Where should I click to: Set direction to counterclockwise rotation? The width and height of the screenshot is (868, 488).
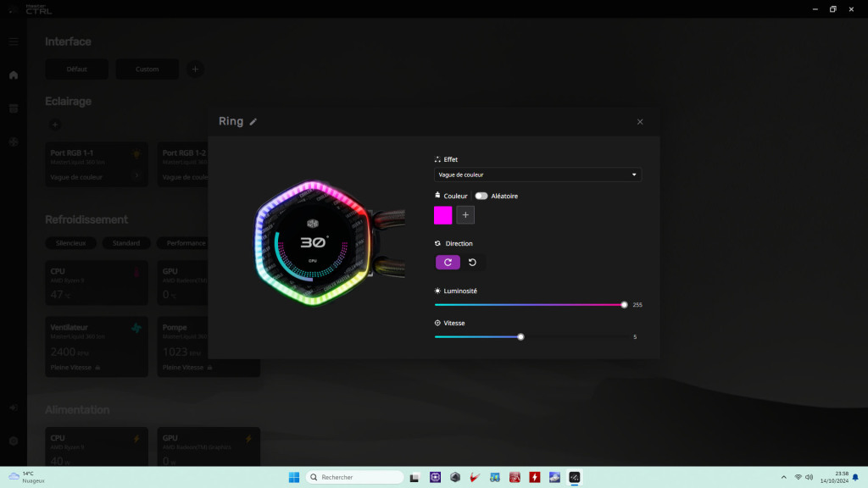(472, 263)
